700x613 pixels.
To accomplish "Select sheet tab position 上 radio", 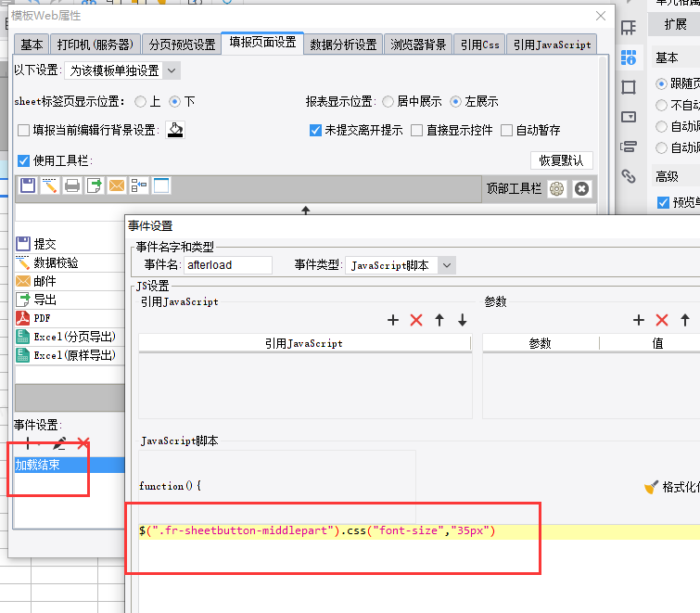I will click(140, 102).
